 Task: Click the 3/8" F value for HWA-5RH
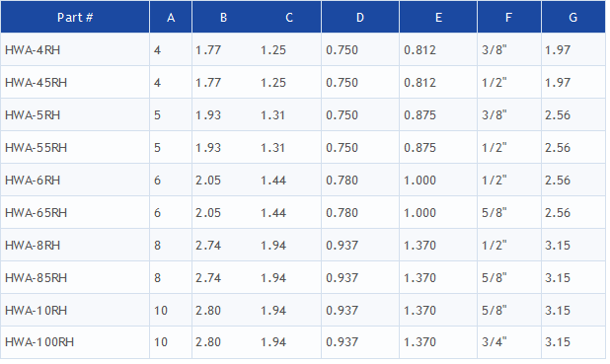pyautogui.click(x=495, y=114)
